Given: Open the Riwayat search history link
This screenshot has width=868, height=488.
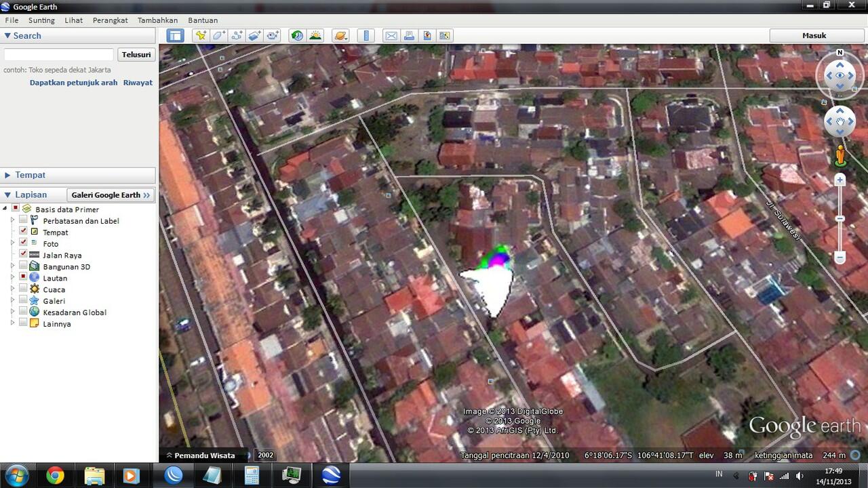Looking at the screenshot, I should (138, 83).
